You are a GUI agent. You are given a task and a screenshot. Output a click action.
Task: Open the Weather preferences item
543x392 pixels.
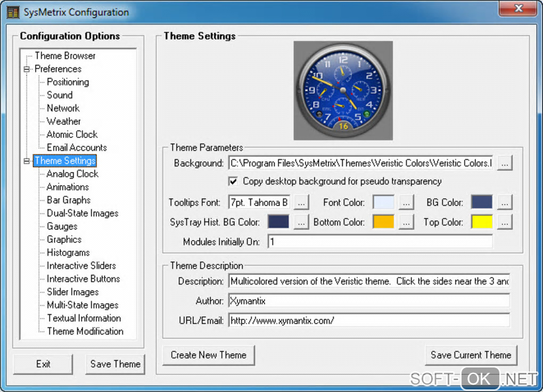(x=63, y=121)
